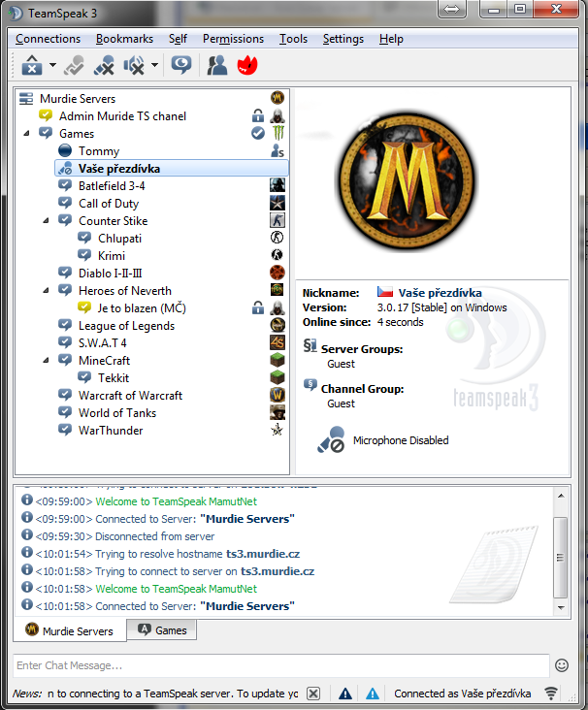Image resolution: width=588 pixels, height=710 pixels.
Task: Select the Vaše přezdívka user row
Action: tap(171, 169)
